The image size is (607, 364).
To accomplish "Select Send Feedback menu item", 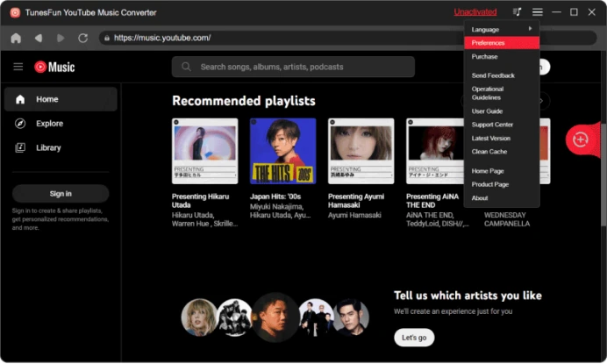I will (502, 75).
